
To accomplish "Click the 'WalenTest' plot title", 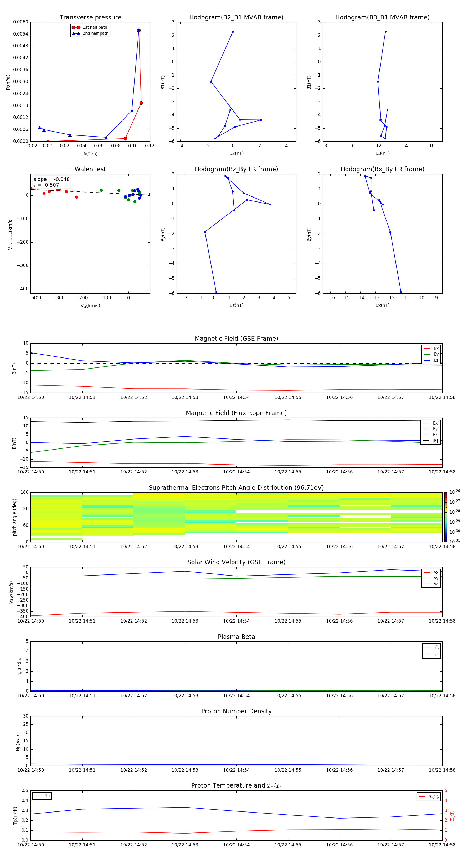I will click(x=90, y=169).
